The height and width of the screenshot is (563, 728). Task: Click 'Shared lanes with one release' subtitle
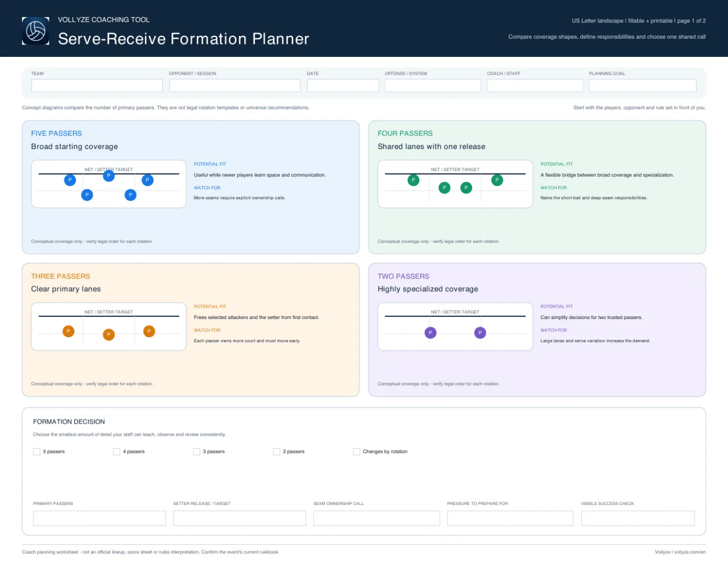432,147
